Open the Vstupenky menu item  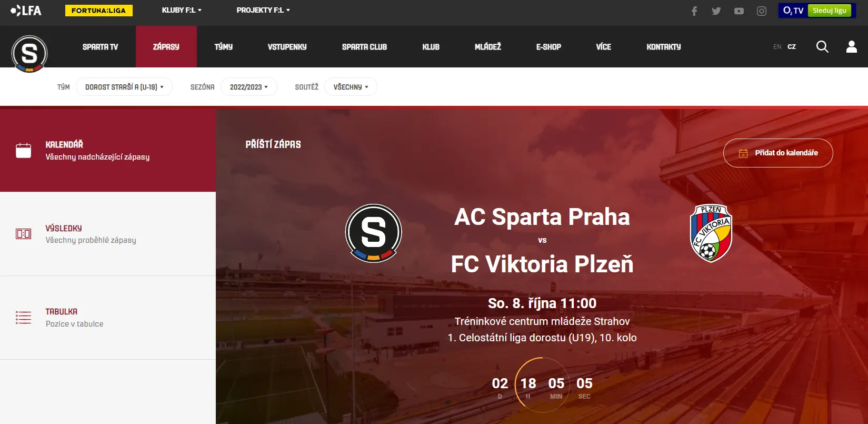click(287, 47)
